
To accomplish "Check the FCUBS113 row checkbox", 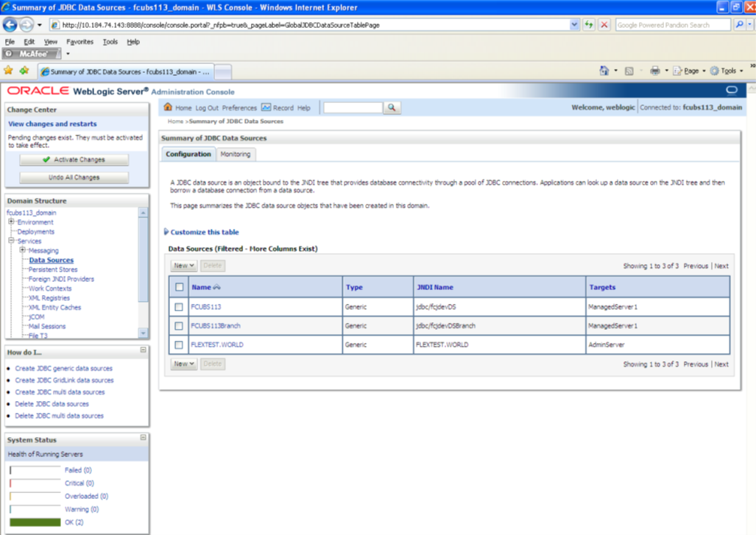I will (x=179, y=307).
